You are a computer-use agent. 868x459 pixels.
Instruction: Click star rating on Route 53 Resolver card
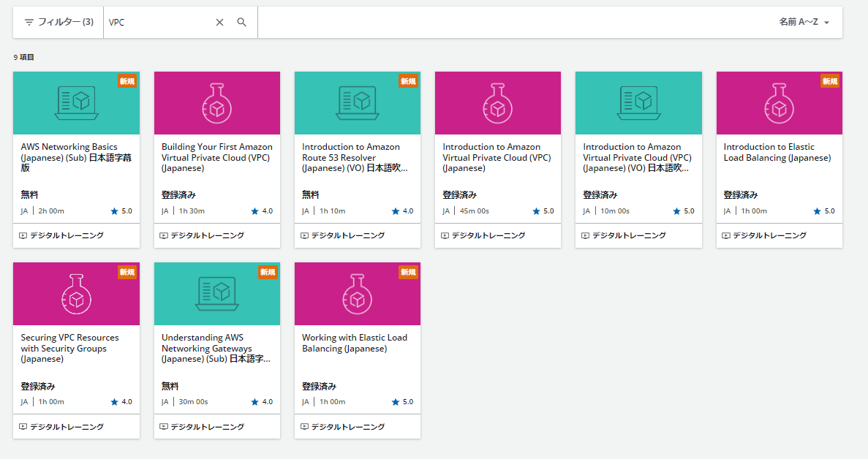coord(403,210)
